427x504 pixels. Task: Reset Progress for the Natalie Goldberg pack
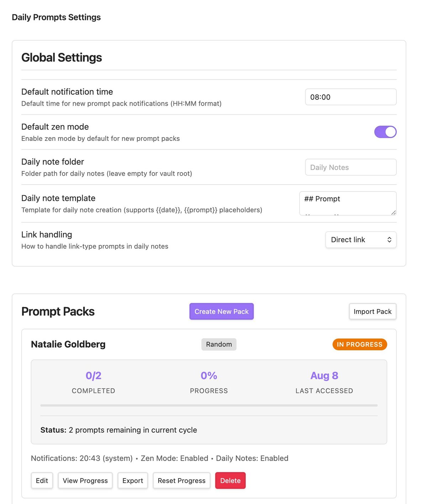pos(181,480)
